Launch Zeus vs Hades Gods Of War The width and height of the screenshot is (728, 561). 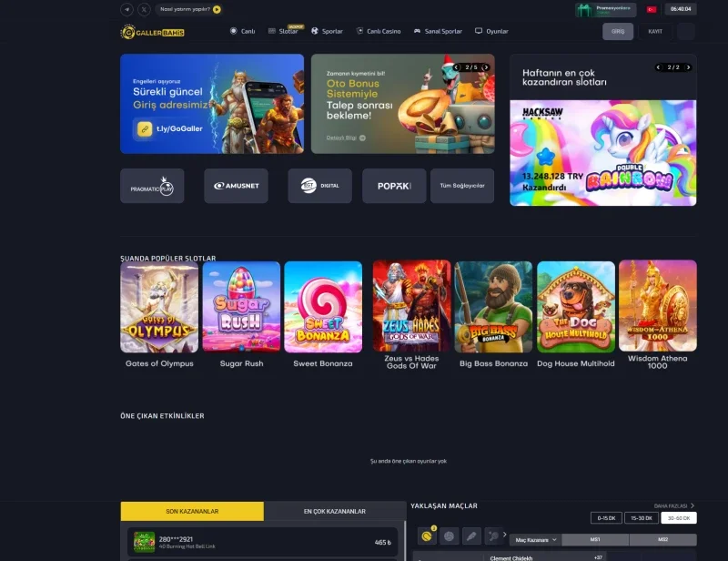[412, 306]
